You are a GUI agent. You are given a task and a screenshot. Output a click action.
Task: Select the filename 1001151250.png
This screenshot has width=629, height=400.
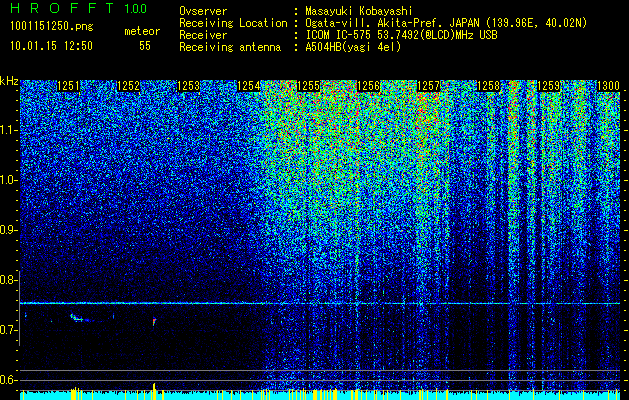[52, 27]
